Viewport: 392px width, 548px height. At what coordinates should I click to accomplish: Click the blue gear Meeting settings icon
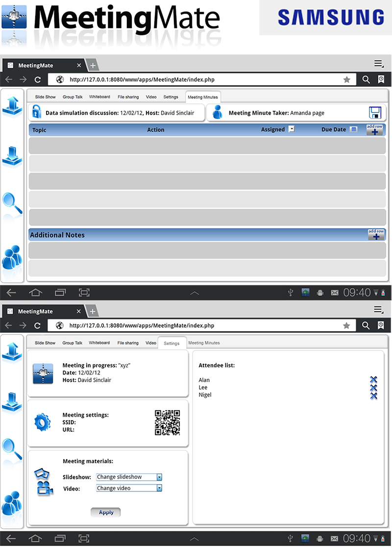(43, 422)
